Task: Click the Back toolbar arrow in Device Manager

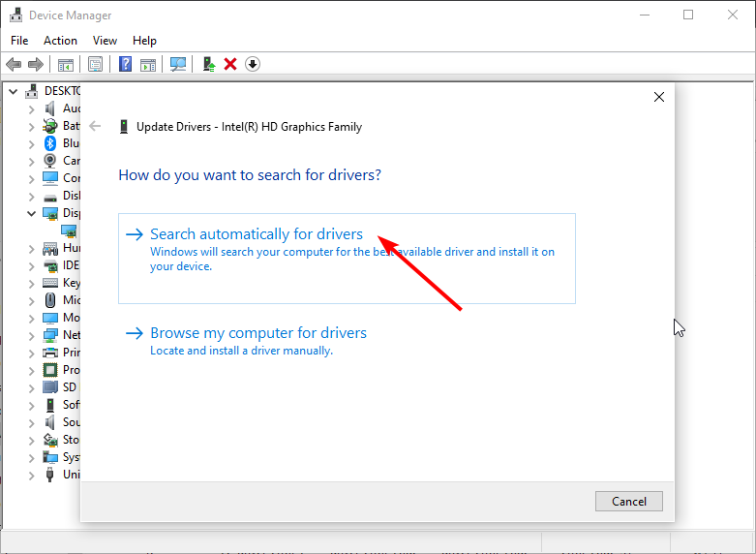Action: click(14, 64)
